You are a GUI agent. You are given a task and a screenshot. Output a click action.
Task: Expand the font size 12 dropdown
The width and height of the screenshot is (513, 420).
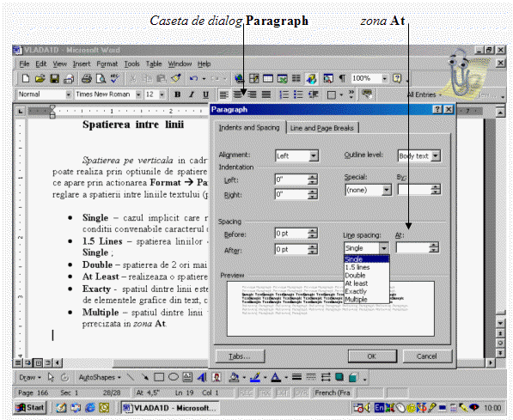point(162,94)
